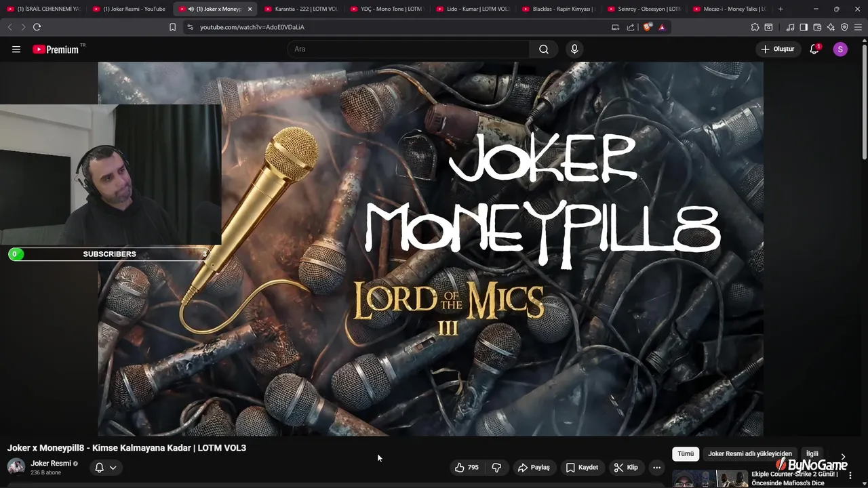Select Joker Resmi adlı yükleyiciden chip
Image resolution: width=868 pixels, height=488 pixels.
pyautogui.click(x=750, y=453)
